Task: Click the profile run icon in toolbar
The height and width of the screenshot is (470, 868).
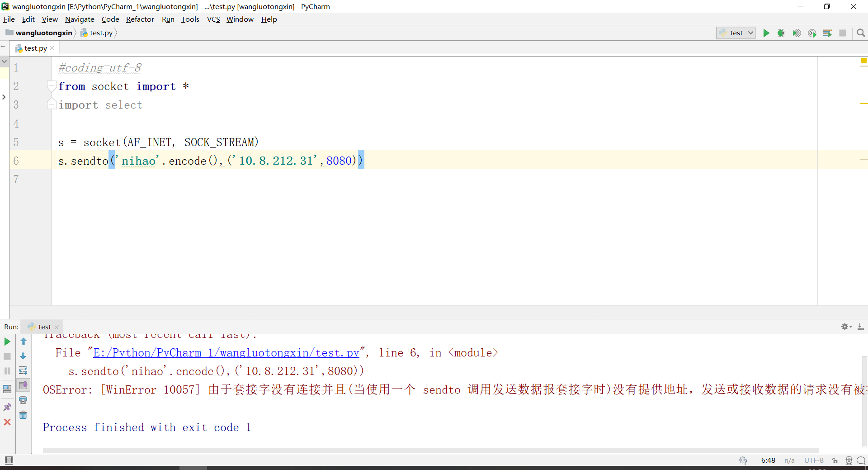Action: tap(812, 33)
